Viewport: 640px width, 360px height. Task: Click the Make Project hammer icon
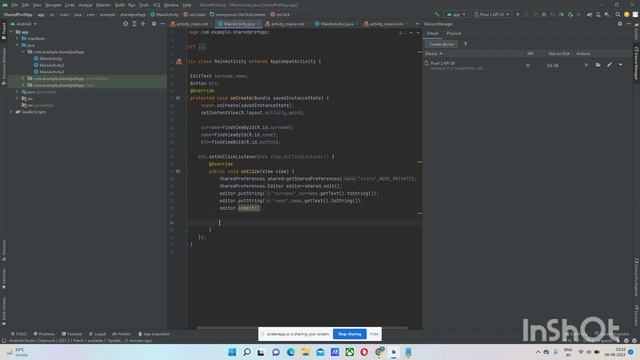tap(437, 14)
